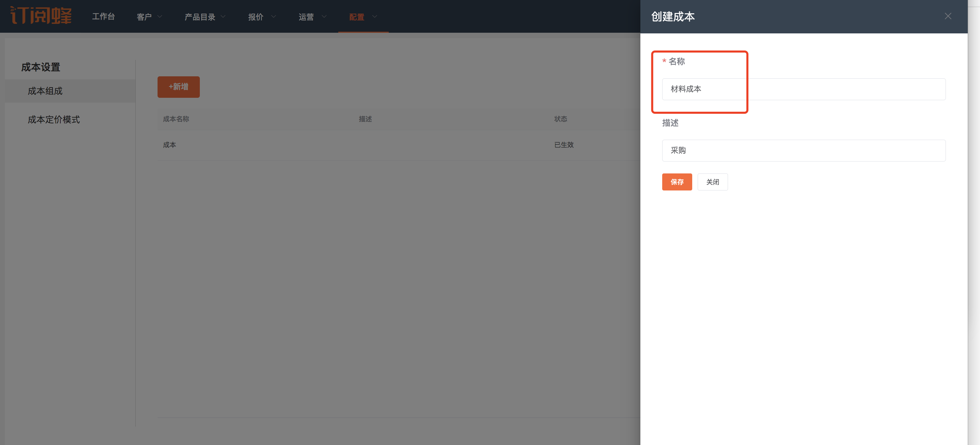Close the 创建成本 panel with X icon
980x445 pixels.
[948, 16]
